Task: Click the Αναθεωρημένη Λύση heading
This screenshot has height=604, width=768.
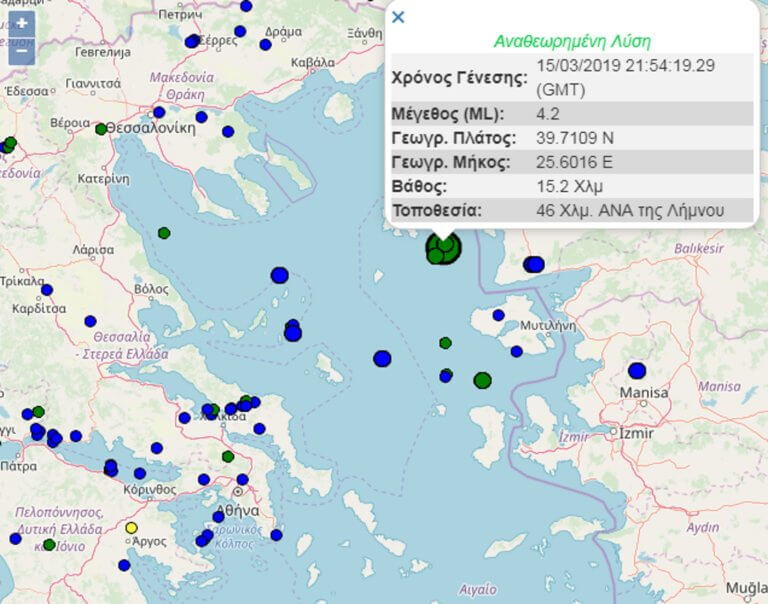Action: click(572, 41)
